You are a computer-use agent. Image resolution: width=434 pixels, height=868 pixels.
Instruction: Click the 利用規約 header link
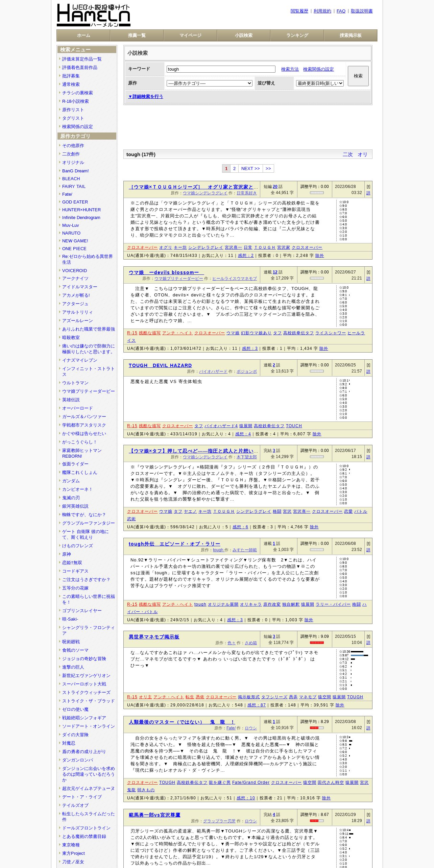322,11
